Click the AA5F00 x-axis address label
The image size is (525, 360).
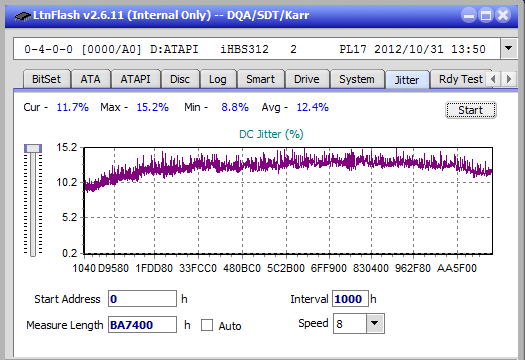(457, 268)
